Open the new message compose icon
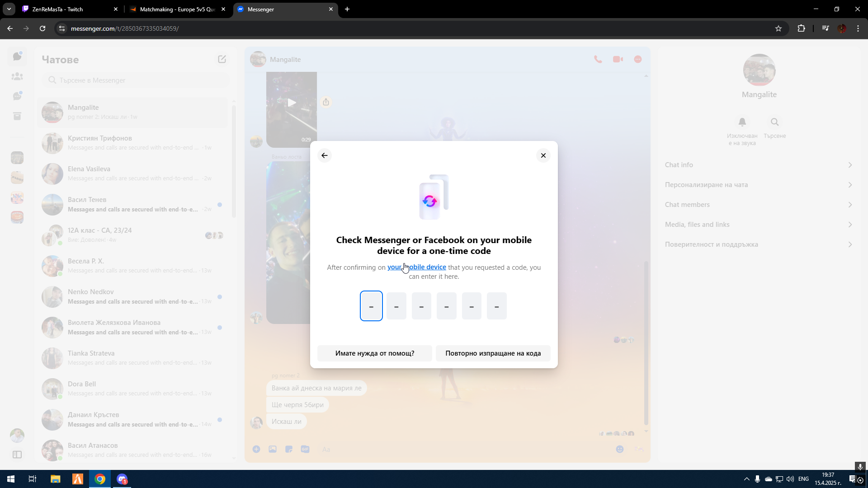 pyautogui.click(x=222, y=59)
